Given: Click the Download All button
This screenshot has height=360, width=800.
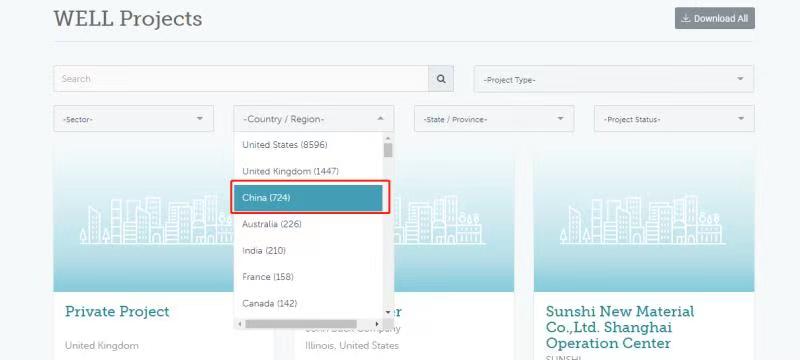Looking at the screenshot, I should (x=715, y=18).
